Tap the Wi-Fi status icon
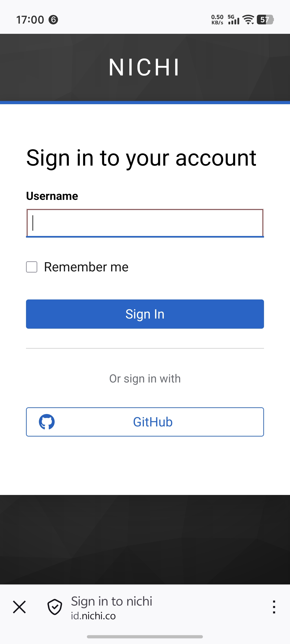 248,20
